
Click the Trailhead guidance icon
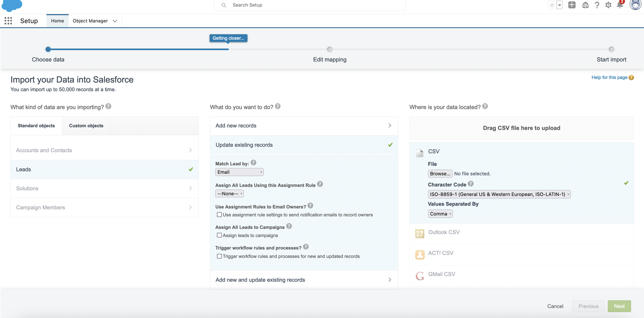[585, 5]
